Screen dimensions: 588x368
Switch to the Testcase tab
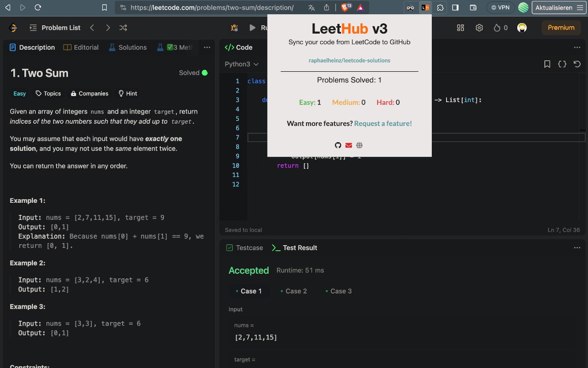tap(245, 248)
